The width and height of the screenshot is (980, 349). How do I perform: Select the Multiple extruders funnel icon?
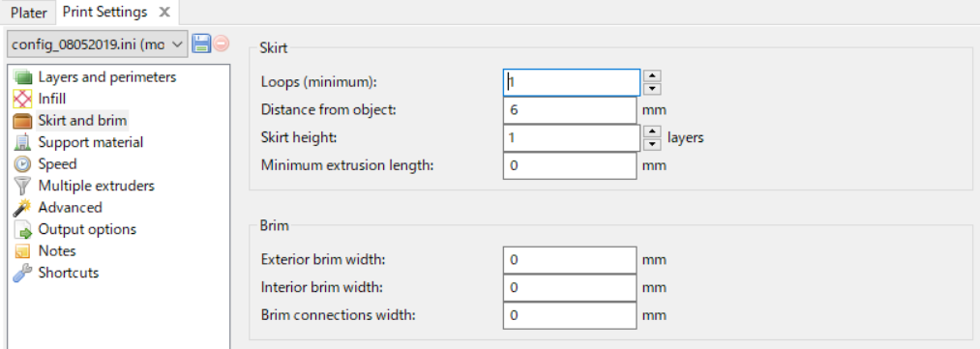(22, 186)
